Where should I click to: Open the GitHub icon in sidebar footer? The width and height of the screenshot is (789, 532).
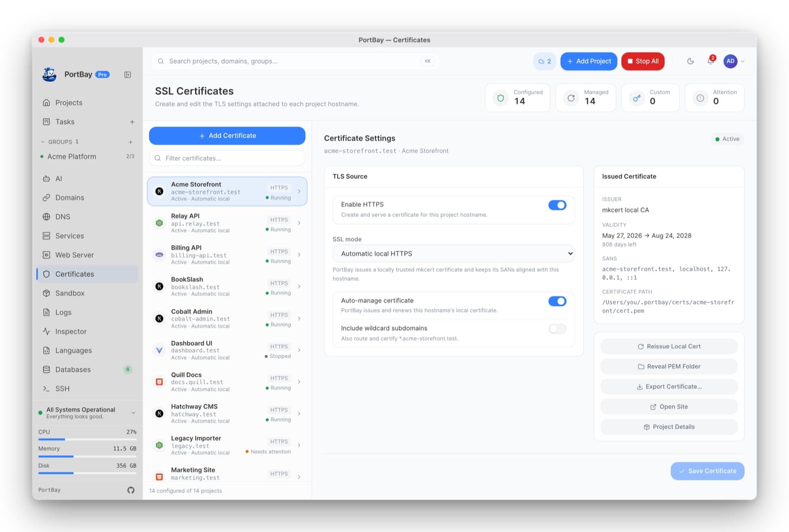[x=131, y=490]
